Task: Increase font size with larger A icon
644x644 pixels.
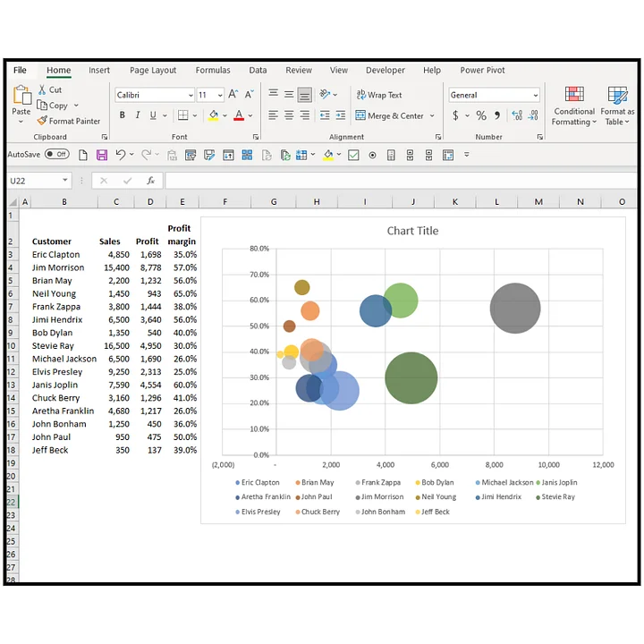Action: [233, 95]
